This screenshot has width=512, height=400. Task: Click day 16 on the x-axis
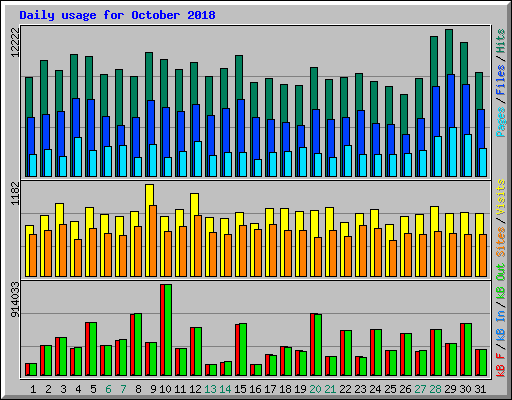[x=255, y=389]
